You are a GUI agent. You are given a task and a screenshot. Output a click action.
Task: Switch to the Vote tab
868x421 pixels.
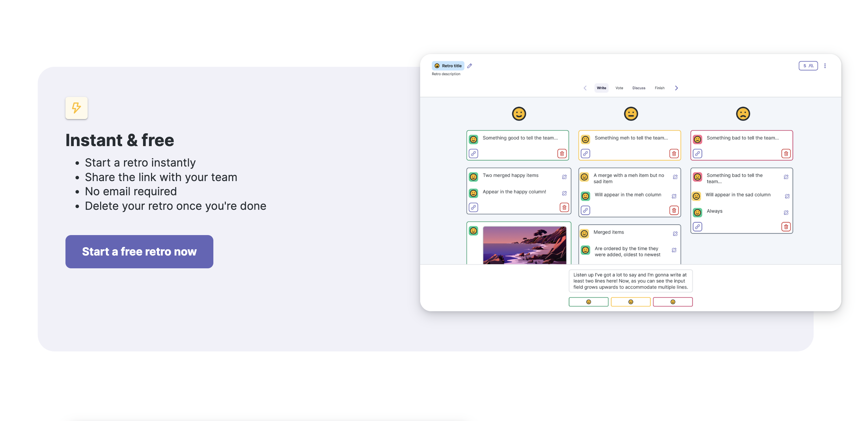pos(619,88)
